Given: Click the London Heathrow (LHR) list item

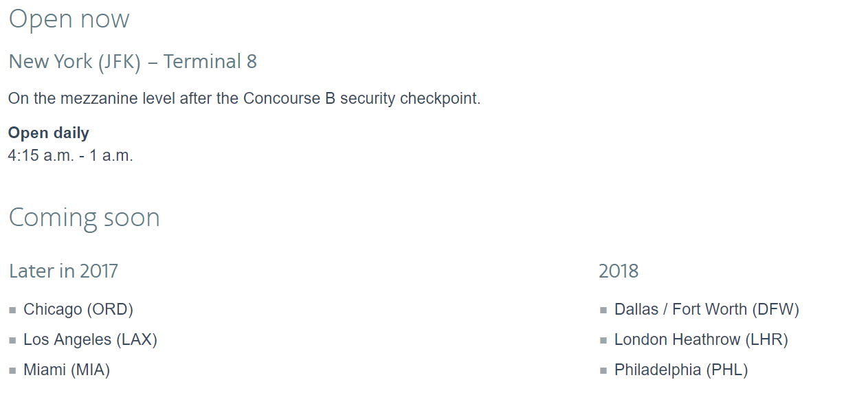Looking at the screenshot, I should (x=701, y=339).
